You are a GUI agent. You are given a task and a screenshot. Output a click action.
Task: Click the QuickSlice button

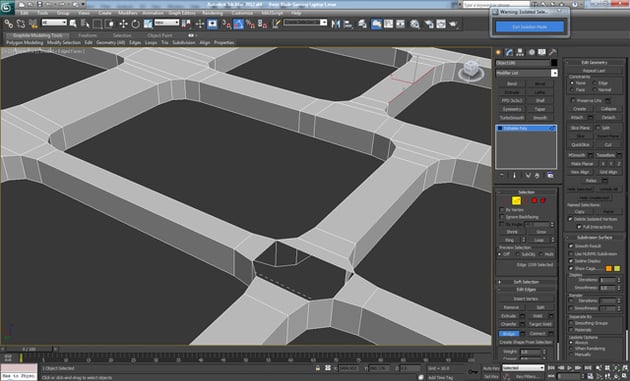coord(580,145)
